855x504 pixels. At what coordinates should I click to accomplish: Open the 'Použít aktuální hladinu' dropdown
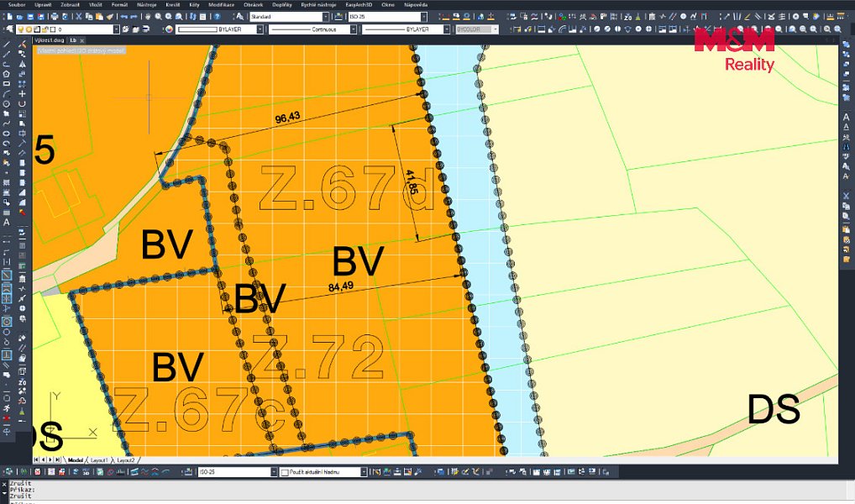pos(323,472)
